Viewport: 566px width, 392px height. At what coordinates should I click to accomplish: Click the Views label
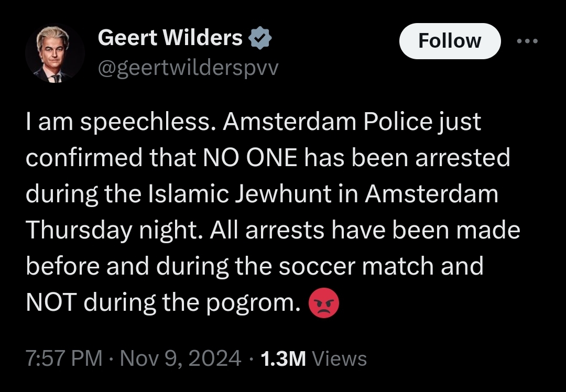339,359
